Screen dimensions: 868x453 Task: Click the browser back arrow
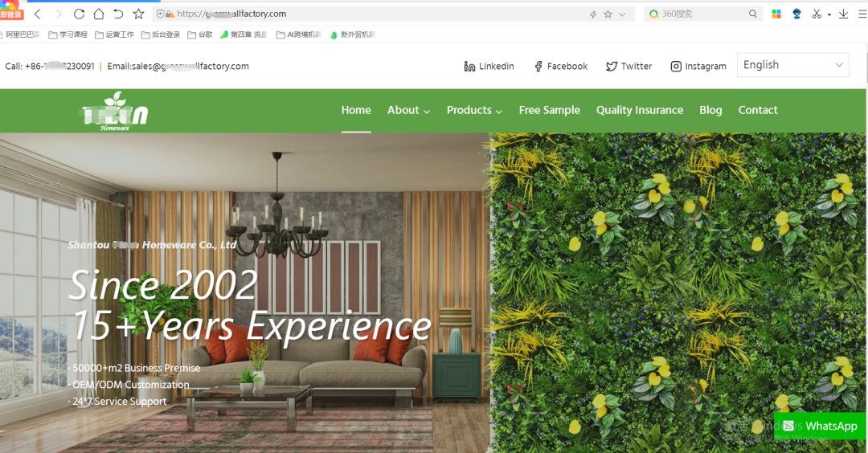click(38, 14)
